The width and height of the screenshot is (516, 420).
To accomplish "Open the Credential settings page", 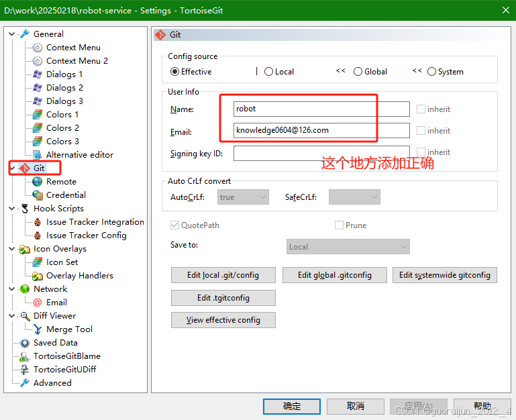I will (x=66, y=195).
